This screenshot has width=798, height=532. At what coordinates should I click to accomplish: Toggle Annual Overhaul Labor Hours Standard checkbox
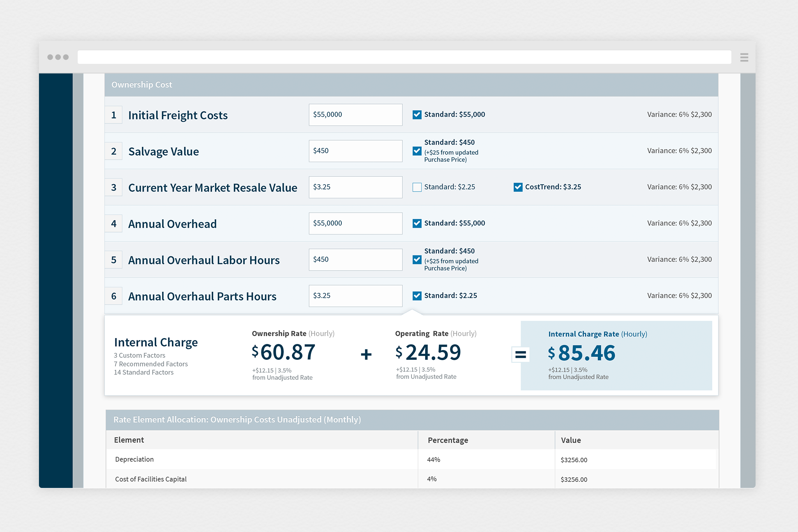coord(417,259)
